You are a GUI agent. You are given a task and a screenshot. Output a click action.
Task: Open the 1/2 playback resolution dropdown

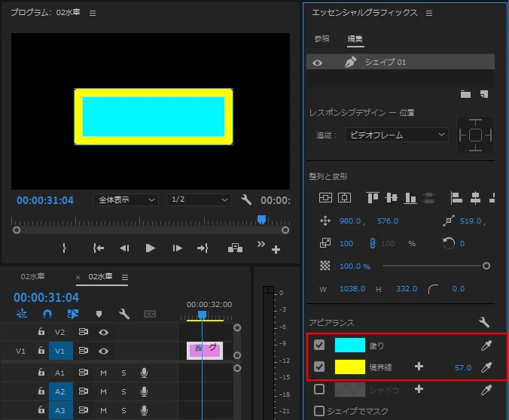pos(199,199)
